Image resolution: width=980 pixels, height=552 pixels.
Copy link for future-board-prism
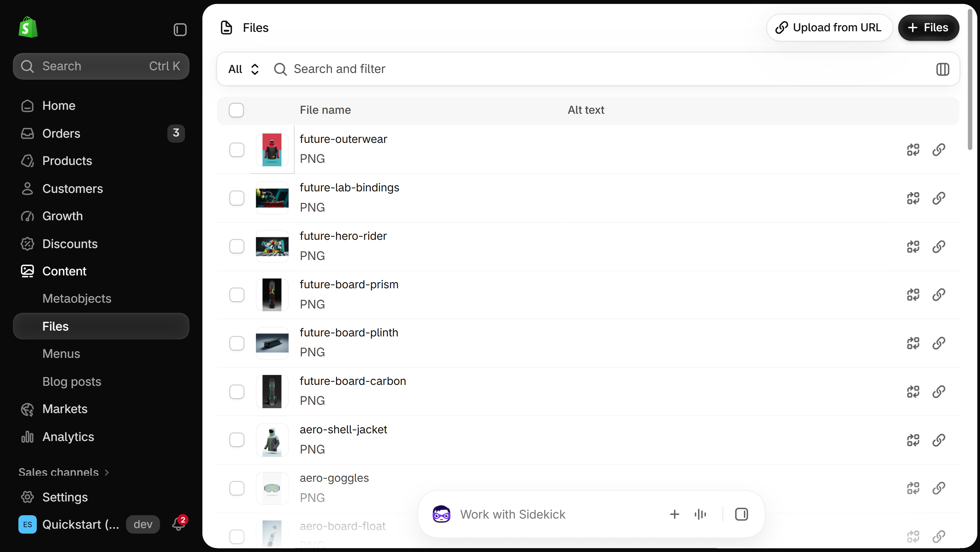[x=939, y=295]
